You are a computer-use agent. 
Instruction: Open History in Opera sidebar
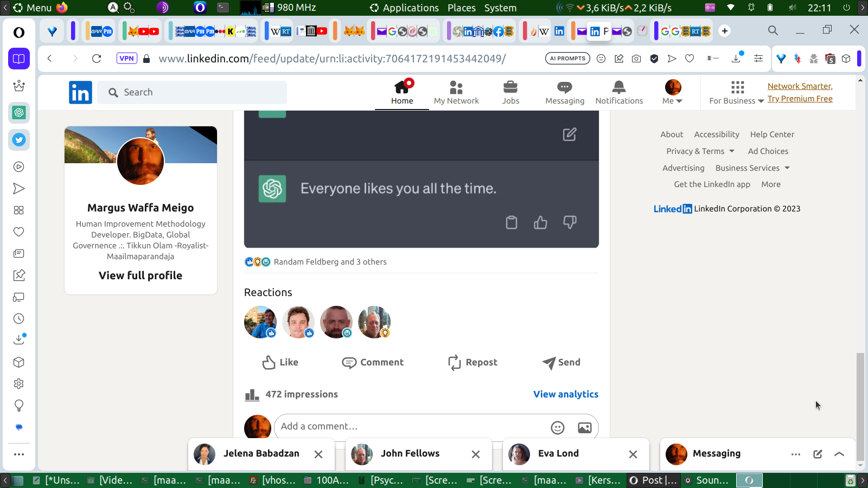click(19, 319)
